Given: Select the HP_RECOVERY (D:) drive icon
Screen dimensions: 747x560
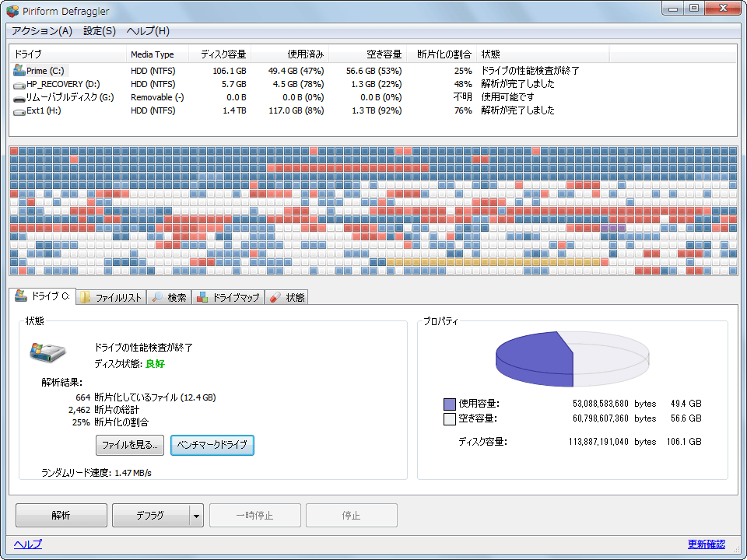Looking at the screenshot, I should pyautogui.click(x=19, y=85).
